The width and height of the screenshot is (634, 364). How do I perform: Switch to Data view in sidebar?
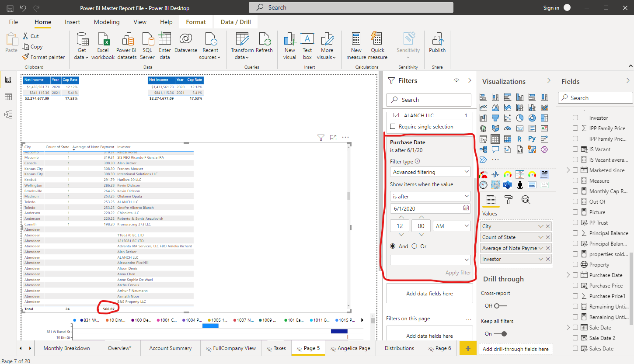[x=8, y=97]
